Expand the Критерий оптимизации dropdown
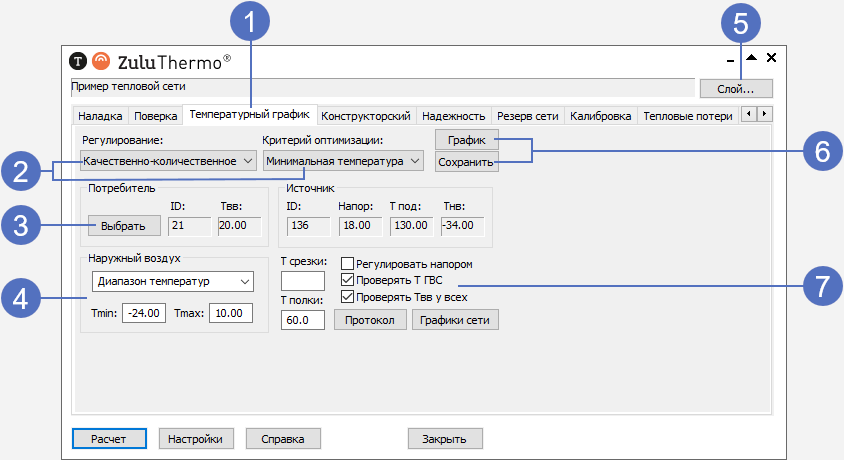The width and height of the screenshot is (844, 460). (x=343, y=160)
